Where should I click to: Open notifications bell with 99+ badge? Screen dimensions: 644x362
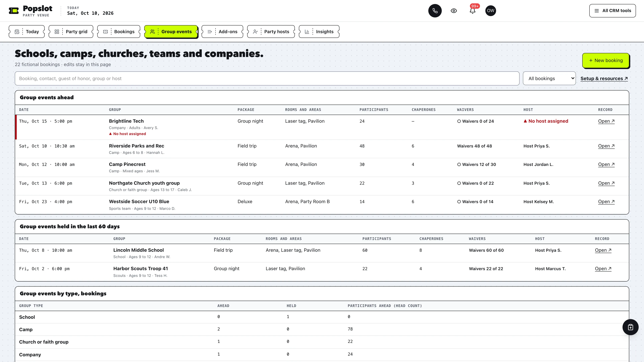pos(472,11)
